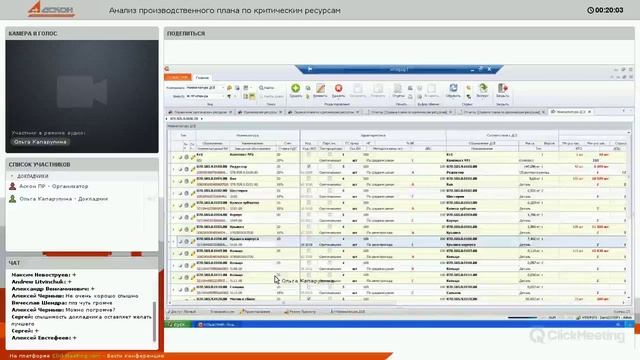Click Ольга Капарулина - Докладчик participant entry
The width and height of the screenshot is (640, 360).
pyautogui.click(x=64, y=199)
